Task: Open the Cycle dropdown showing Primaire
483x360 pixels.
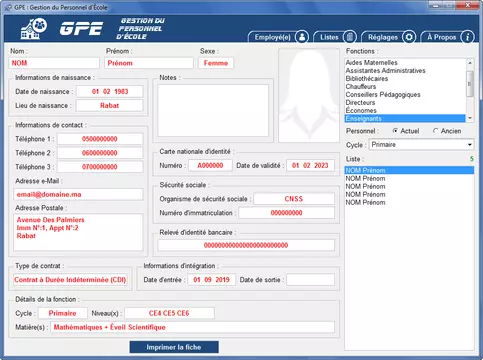Action: 421,145
